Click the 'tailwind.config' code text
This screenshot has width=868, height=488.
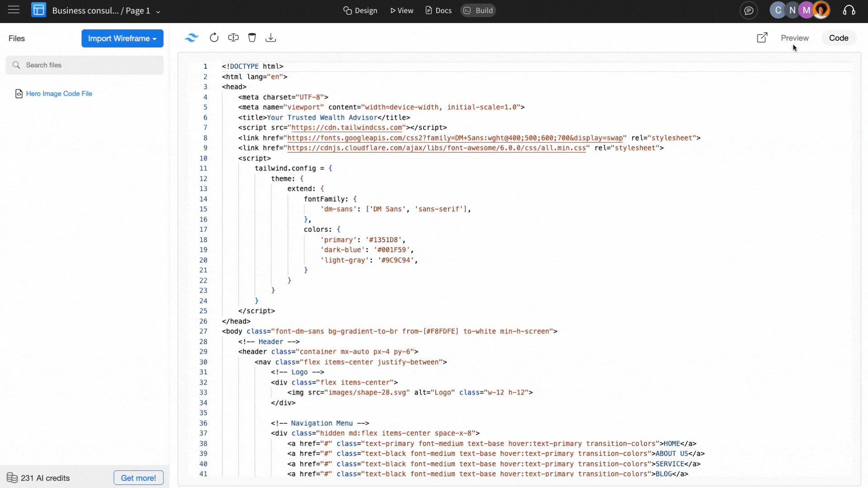tap(285, 169)
